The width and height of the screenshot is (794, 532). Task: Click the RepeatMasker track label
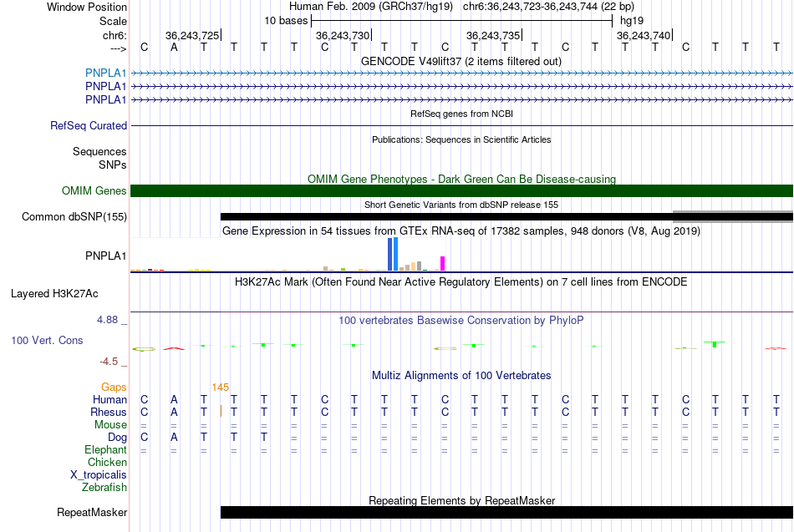click(x=92, y=513)
